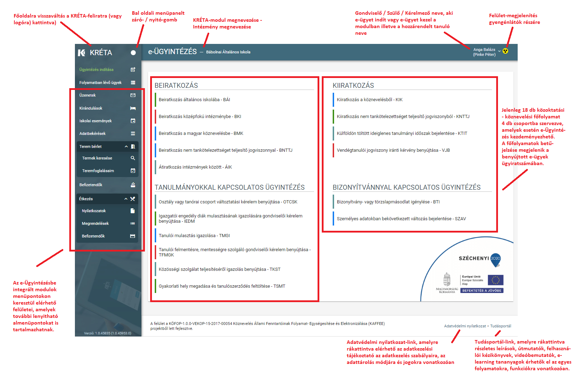Image resolution: width=588 pixels, height=385 pixels.
Task: Click the lines icon beside Adatbekérések
Action: pyautogui.click(x=133, y=133)
